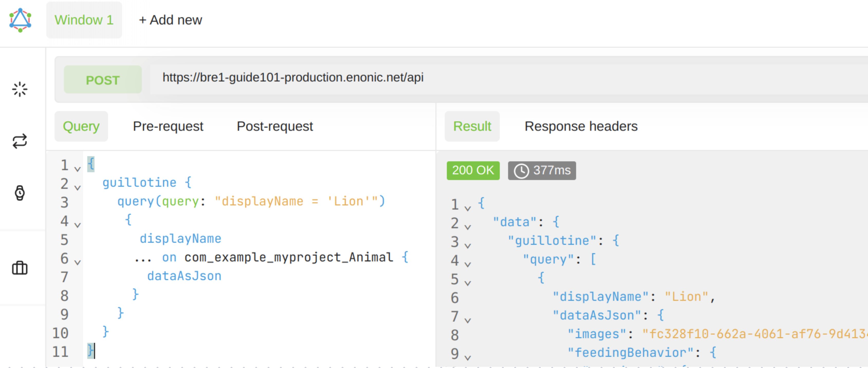Click the "images" key in the result
This screenshot has width=868, height=368.
597,334
